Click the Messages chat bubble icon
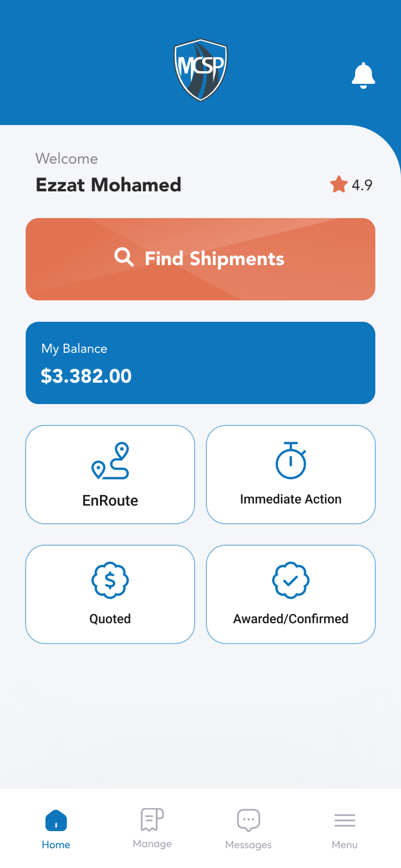This screenshot has height=868, width=401. tap(249, 820)
